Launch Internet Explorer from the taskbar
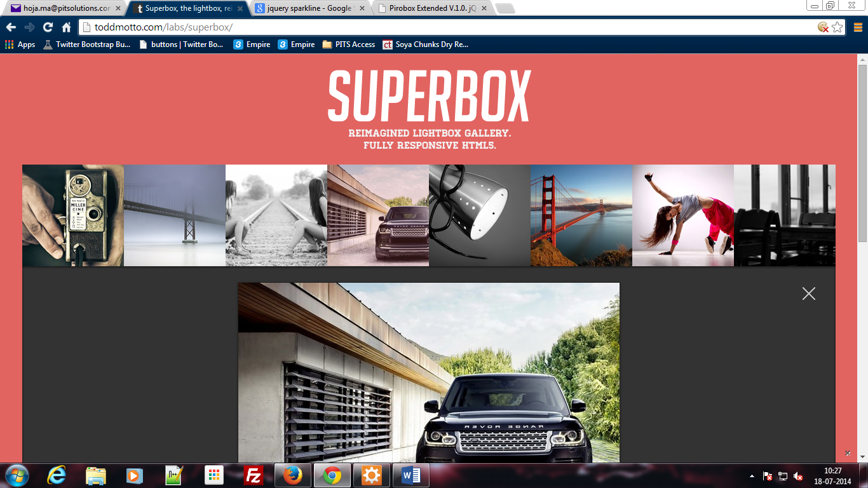The height and width of the screenshot is (488, 868). (57, 475)
